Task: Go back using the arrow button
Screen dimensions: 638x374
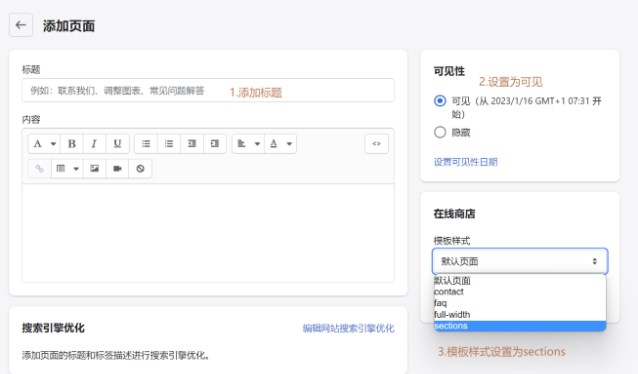Action: pos(21,25)
